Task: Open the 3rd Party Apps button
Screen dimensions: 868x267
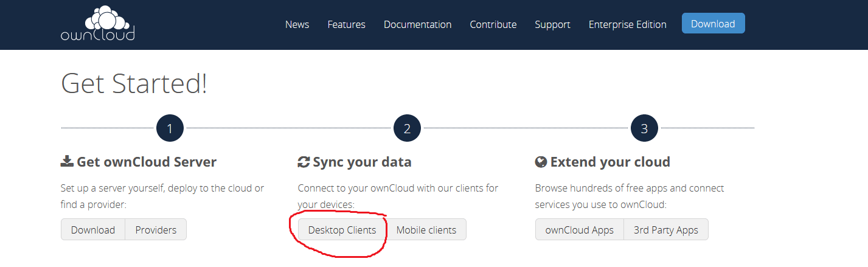Action: (665, 230)
